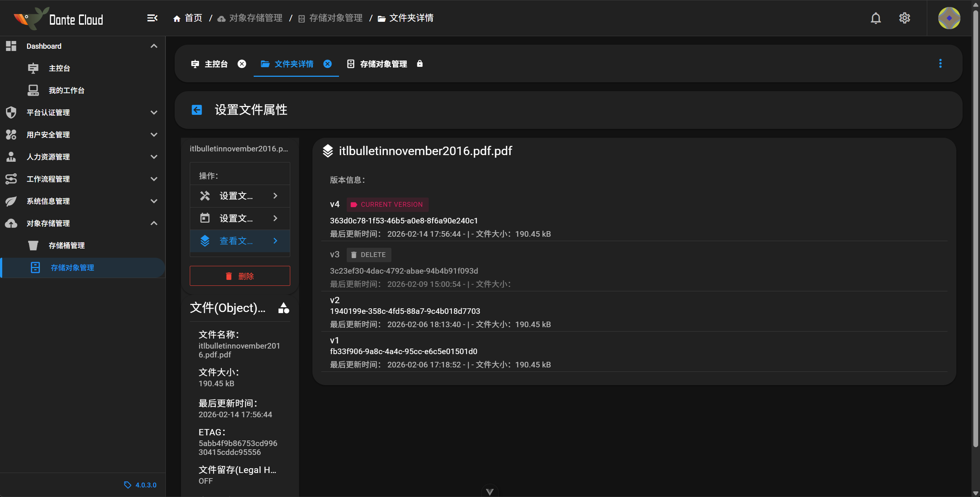This screenshot has width=980, height=497.
Task: Click the tab options three-dot menu
Action: (941, 64)
